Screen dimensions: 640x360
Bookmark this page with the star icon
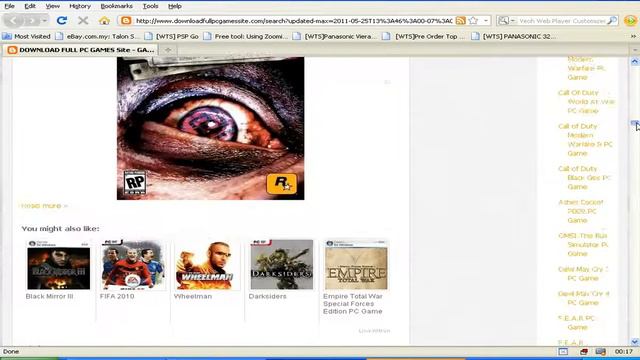[x=473, y=20]
